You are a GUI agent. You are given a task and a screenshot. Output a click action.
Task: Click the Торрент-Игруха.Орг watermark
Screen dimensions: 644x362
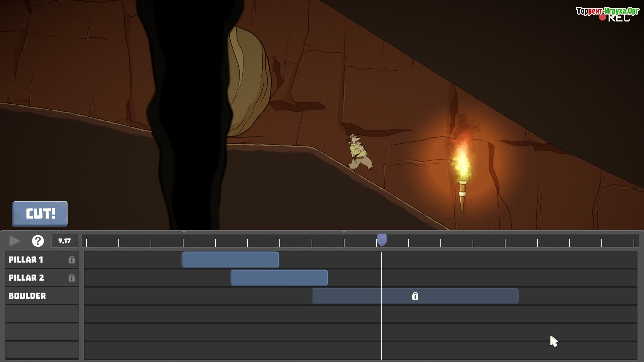[607, 11]
